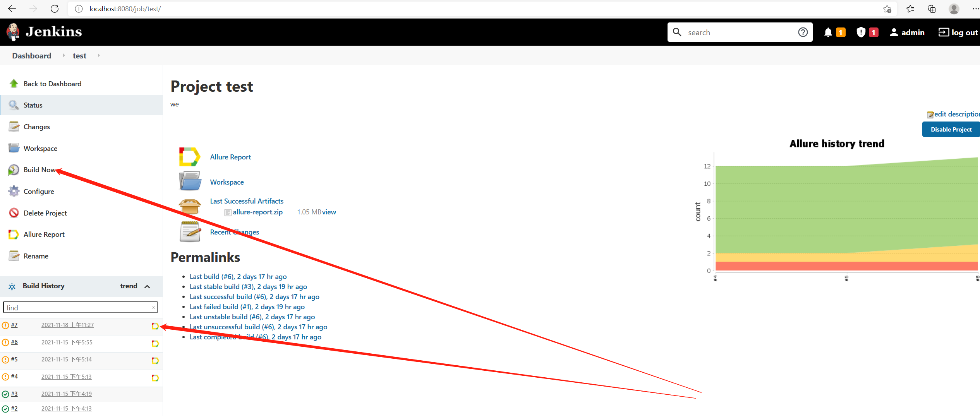The image size is (980, 416).
Task: Click the Changes notepad icon in sidebar
Action: pos(14,127)
